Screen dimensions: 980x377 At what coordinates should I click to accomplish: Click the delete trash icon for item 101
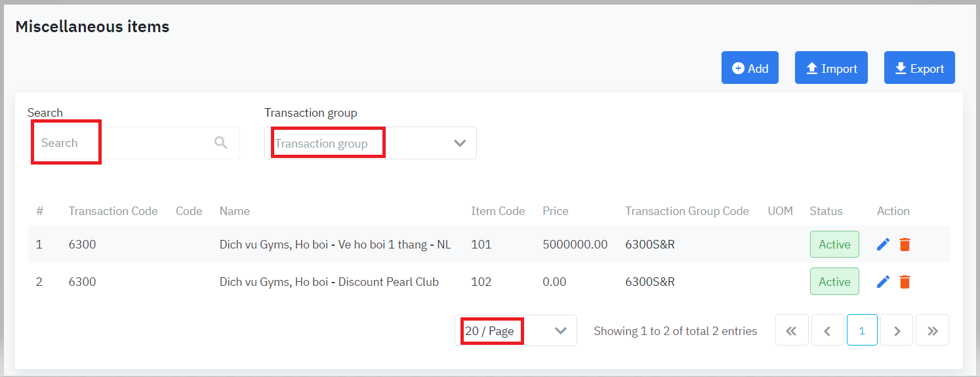[x=905, y=245]
